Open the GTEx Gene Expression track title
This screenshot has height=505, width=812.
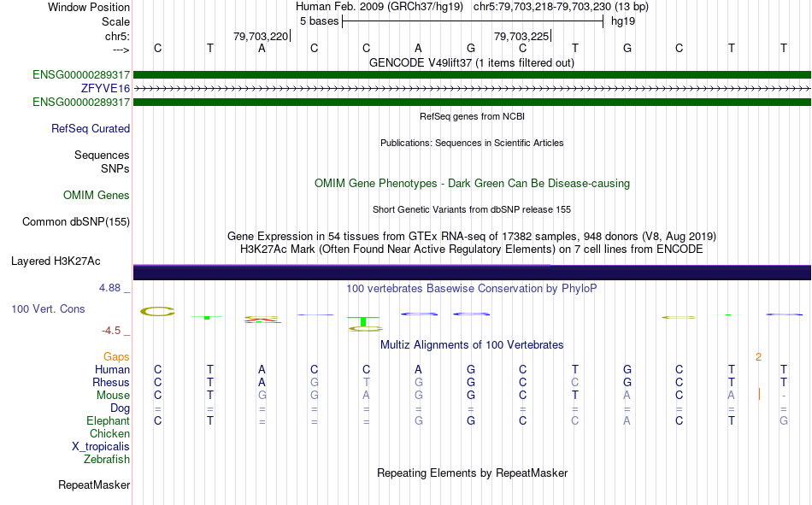(472, 236)
